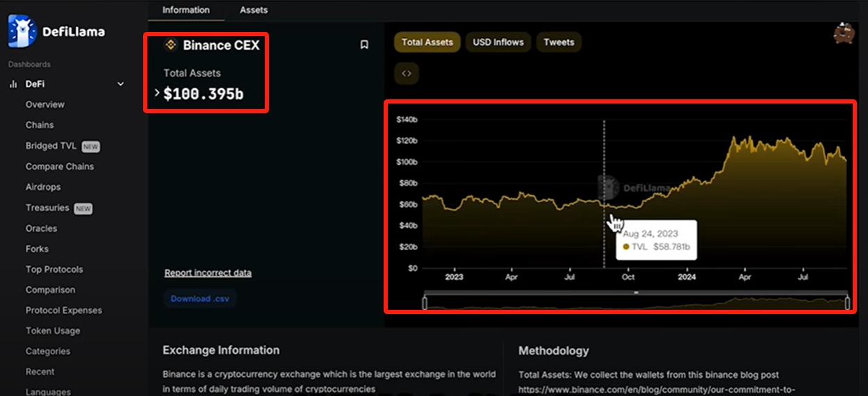The image size is (868, 396).
Task: Go to Compare Chains
Action: (x=60, y=167)
